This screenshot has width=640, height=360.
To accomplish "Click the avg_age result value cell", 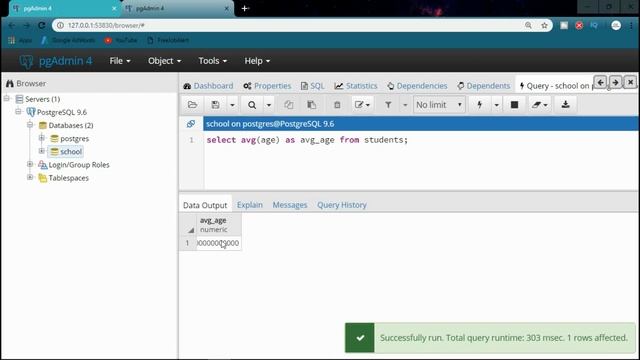I will tap(219, 243).
